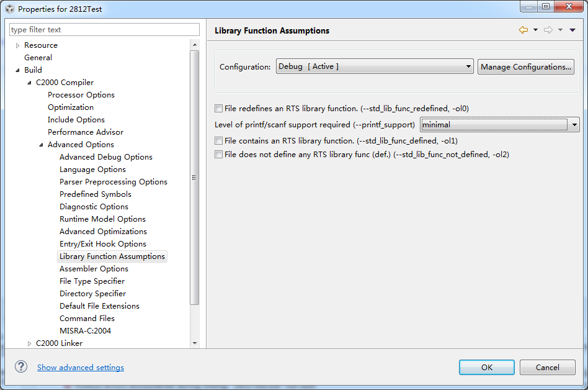Click the forward navigation arrow icon
The width and height of the screenshot is (588, 390).
tap(548, 30)
